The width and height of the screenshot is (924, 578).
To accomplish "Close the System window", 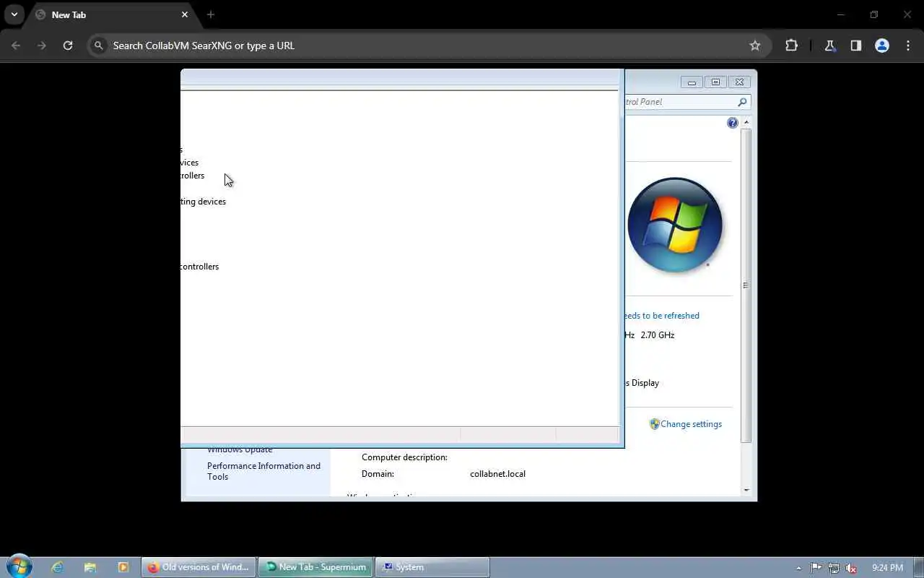I will tap(739, 82).
